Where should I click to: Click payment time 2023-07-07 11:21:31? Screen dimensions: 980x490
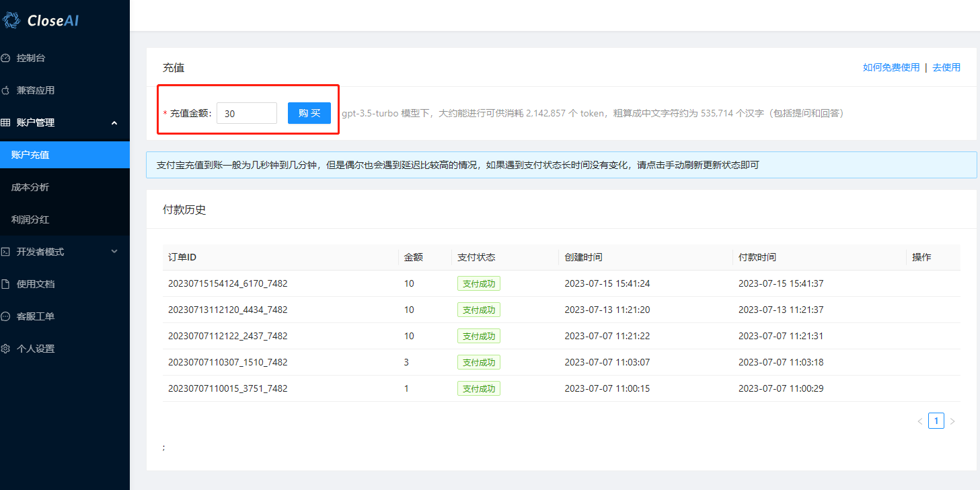pyautogui.click(x=781, y=336)
